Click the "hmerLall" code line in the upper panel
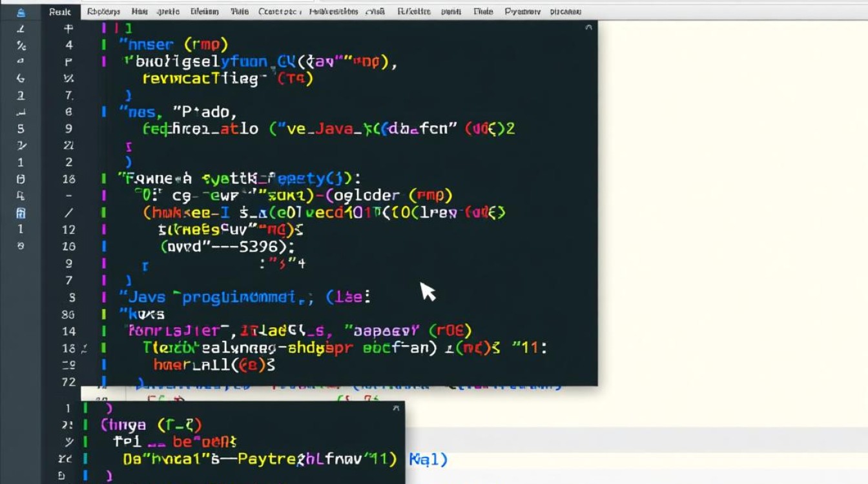Viewport: 868px width, 484px height. (214, 365)
